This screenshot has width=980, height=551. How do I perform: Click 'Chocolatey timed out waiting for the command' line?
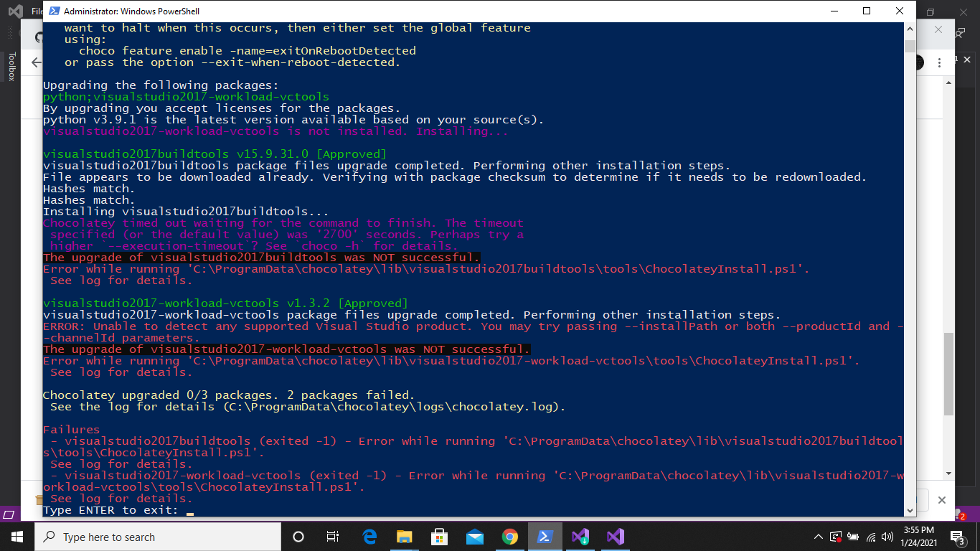tap(283, 223)
